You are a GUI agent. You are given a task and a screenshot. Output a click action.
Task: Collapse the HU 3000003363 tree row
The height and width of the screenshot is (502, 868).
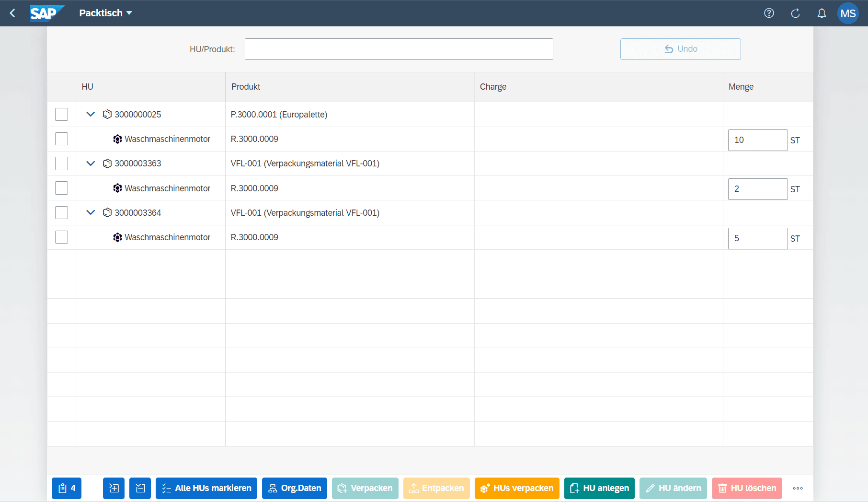pyautogui.click(x=91, y=163)
